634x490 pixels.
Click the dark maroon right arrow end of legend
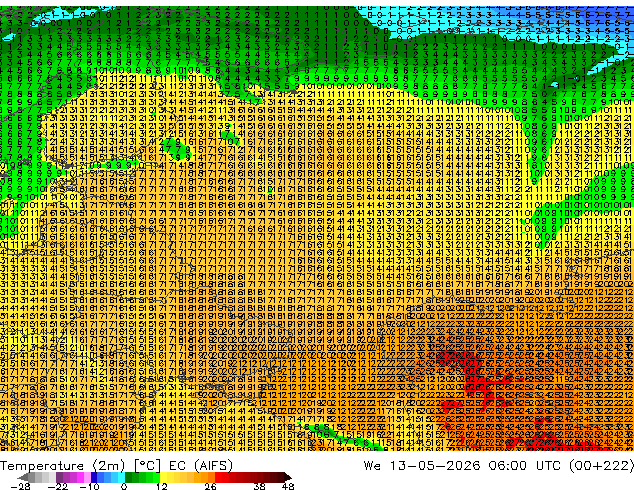click(x=288, y=477)
